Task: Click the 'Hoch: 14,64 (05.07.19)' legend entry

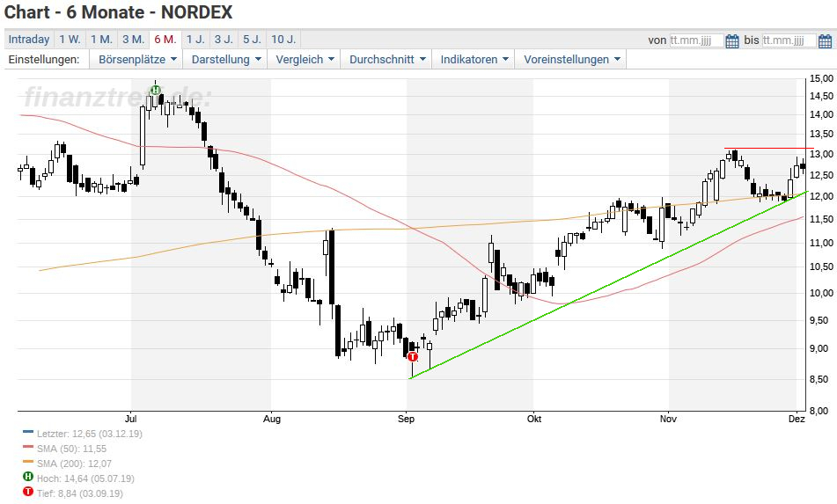Action: 85,478
